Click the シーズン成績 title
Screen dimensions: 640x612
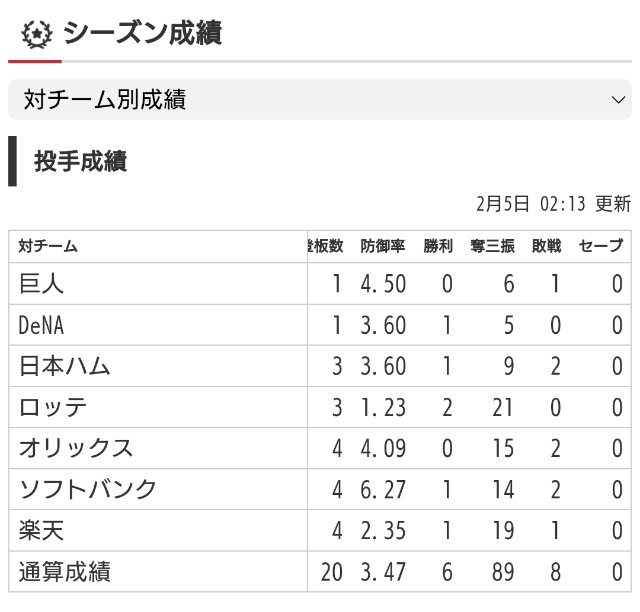point(142,33)
